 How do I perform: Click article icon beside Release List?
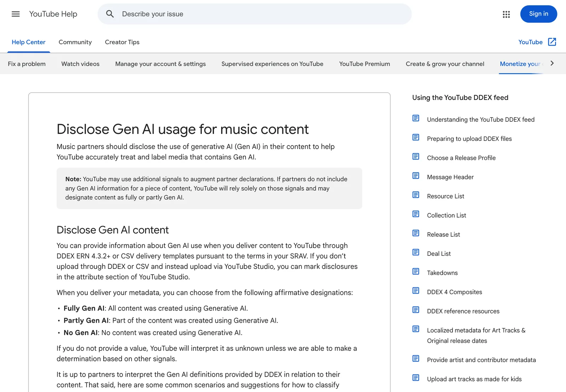(x=416, y=233)
